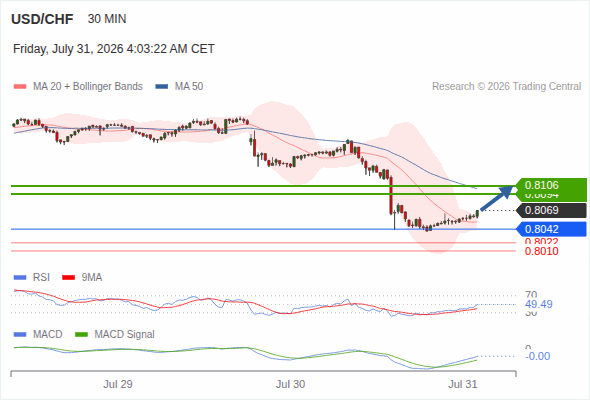Click the Jul 29 date axis label
This screenshot has width=590, height=400.
pos(118,385)
